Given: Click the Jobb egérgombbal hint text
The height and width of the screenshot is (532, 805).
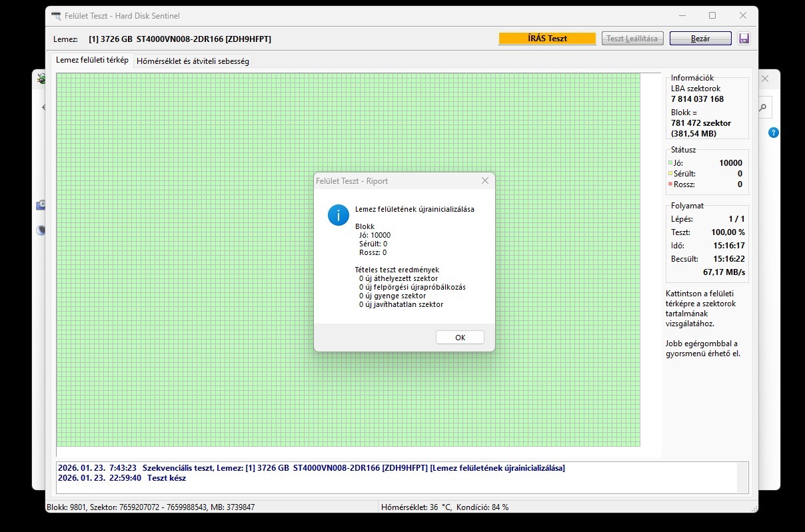Looking at the screenshot, I should coord(702,349).
